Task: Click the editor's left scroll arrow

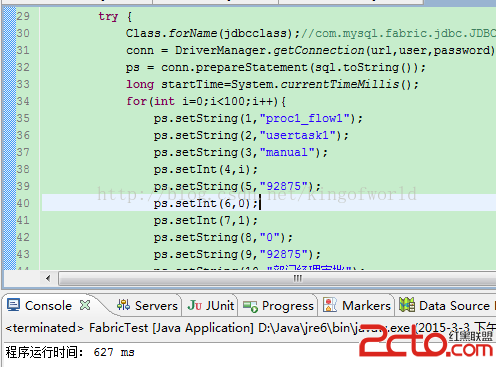Action: (49, 278)
